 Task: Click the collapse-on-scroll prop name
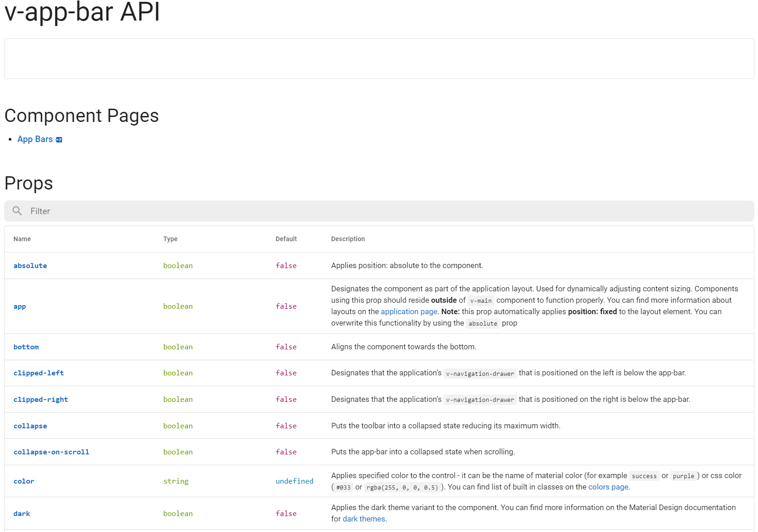[x=51, y=452]
